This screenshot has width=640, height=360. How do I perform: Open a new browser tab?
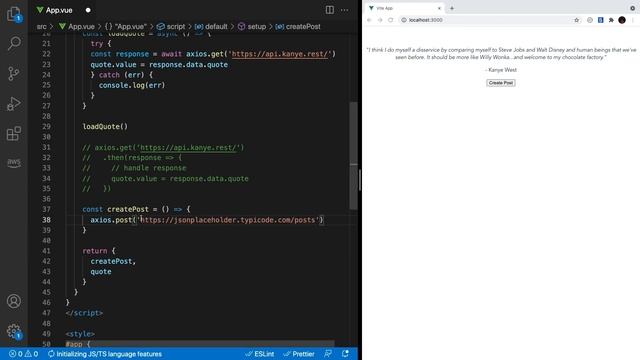click(x=452, y=8)
